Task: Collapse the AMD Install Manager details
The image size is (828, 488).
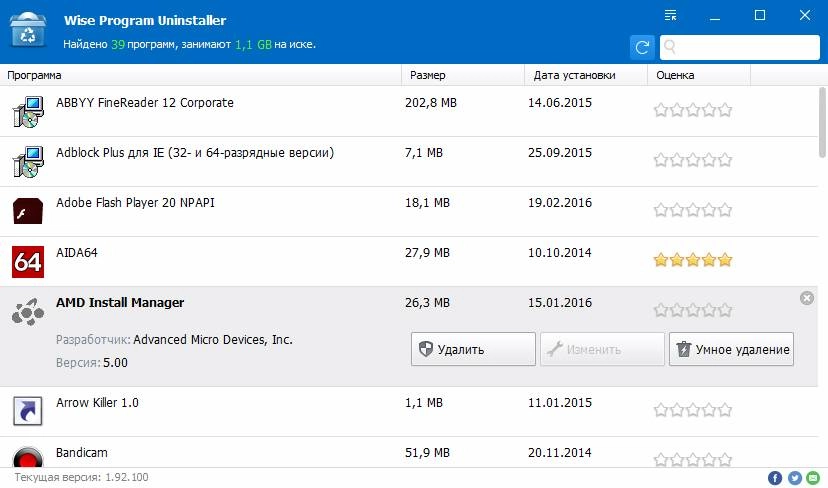Action: [807, 298]
